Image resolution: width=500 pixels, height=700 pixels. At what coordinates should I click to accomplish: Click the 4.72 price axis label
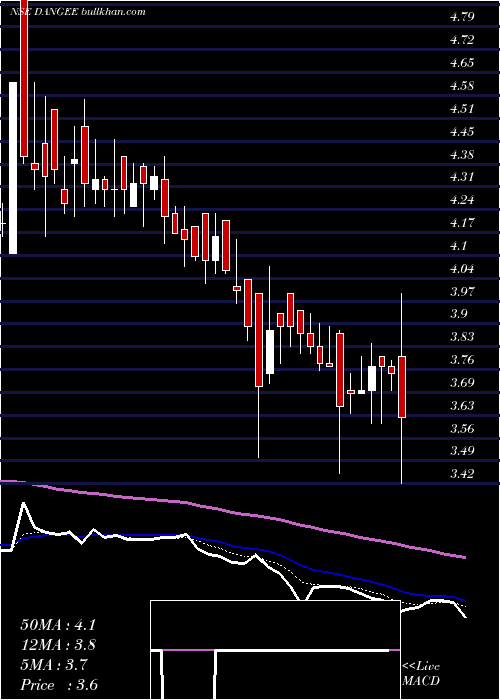pyautogui.click(x=462, y=40)
